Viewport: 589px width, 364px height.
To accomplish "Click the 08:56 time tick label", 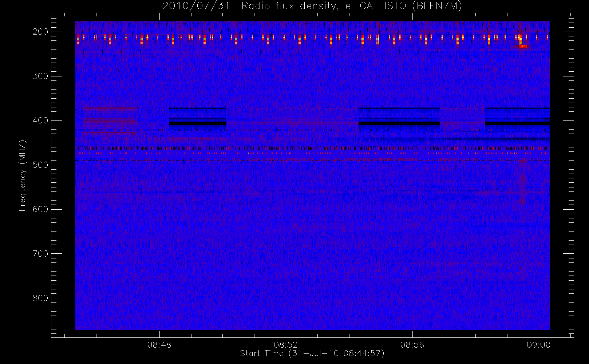I will click(412, 345).
